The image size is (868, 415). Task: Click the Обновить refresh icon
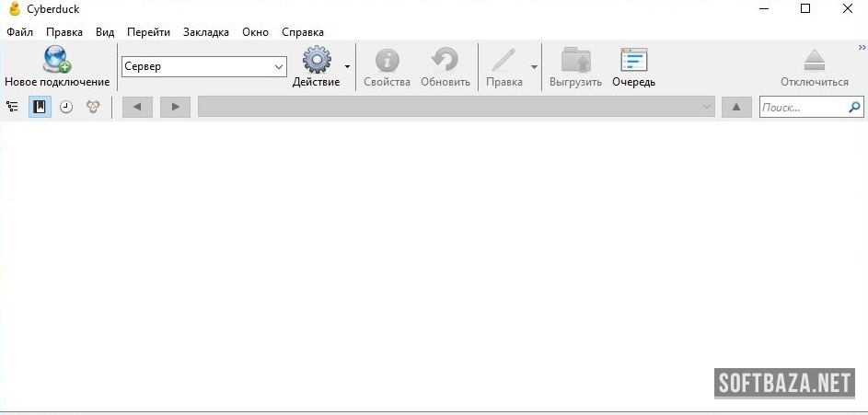pos(446,61)
